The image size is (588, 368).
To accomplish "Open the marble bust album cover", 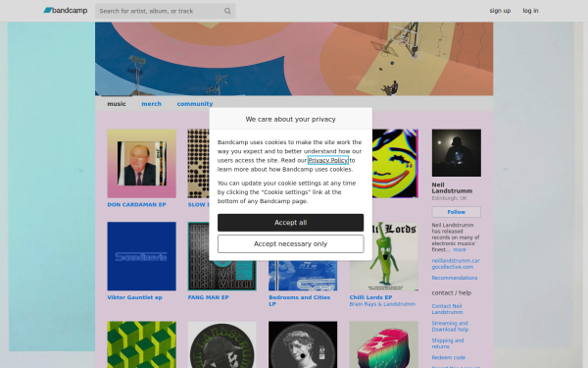I will pos(303,344).
